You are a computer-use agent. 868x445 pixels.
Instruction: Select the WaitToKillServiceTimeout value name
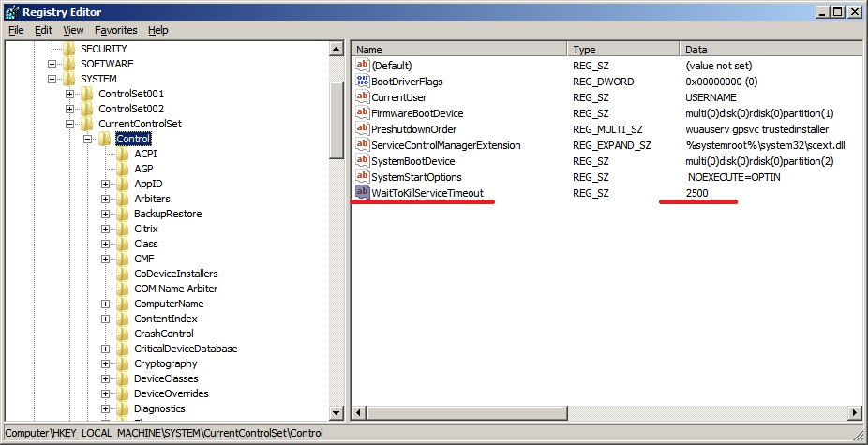[x=427, y=193]
